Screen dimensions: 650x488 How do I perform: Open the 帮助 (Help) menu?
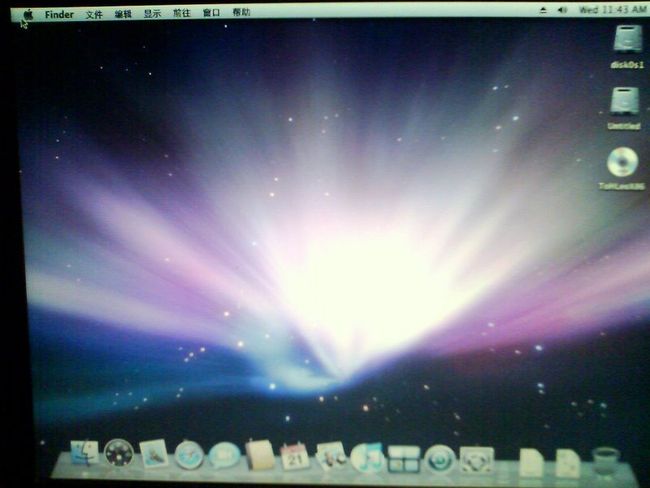[241, 12]
